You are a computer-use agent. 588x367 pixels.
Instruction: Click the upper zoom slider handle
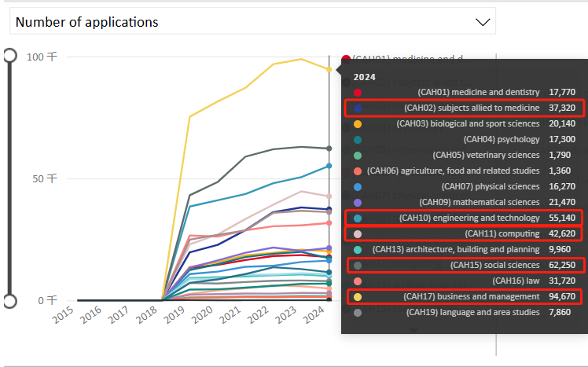point(9,56)
